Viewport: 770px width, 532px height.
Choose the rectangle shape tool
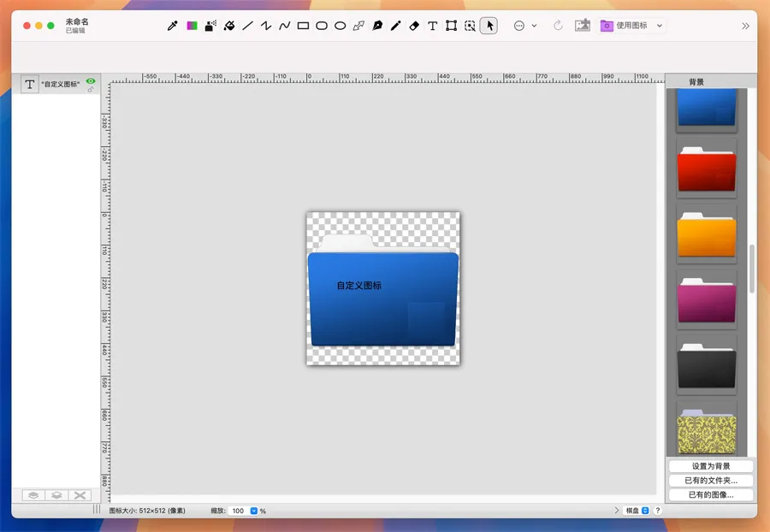tap(303, 26)
